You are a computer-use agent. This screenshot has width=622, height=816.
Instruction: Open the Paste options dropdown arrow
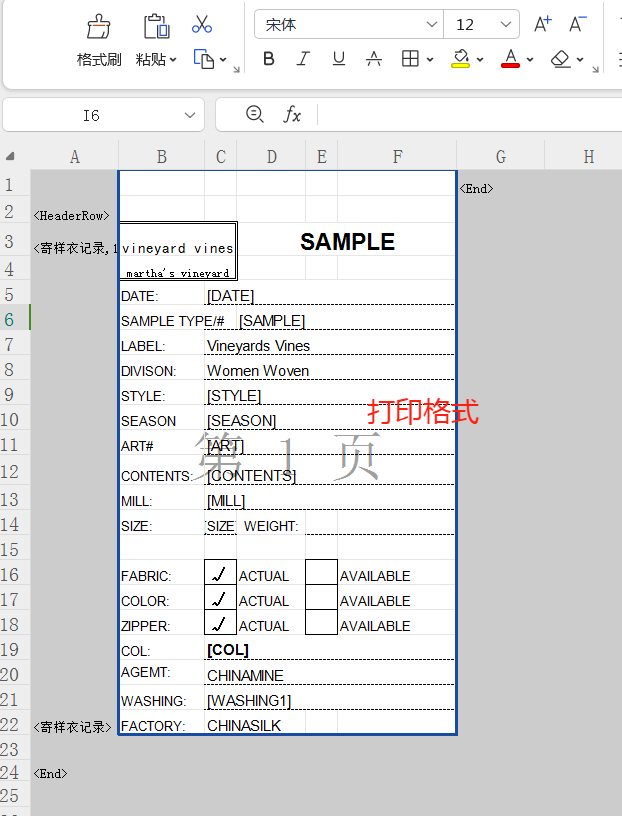173,60
